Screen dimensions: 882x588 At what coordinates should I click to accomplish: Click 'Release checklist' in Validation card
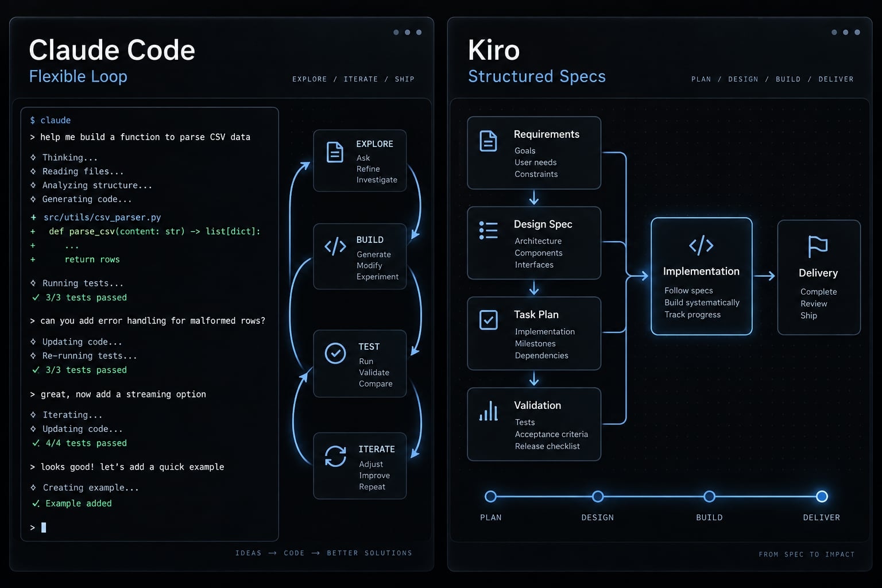pos(547,446)
